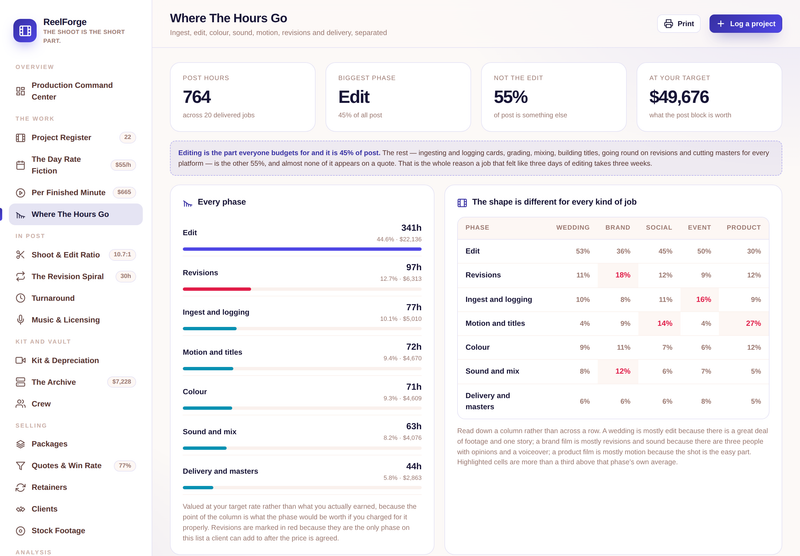The height and width of the screenshot is (556, 800).
Task: Print the hours report
Action: [679, 23]
